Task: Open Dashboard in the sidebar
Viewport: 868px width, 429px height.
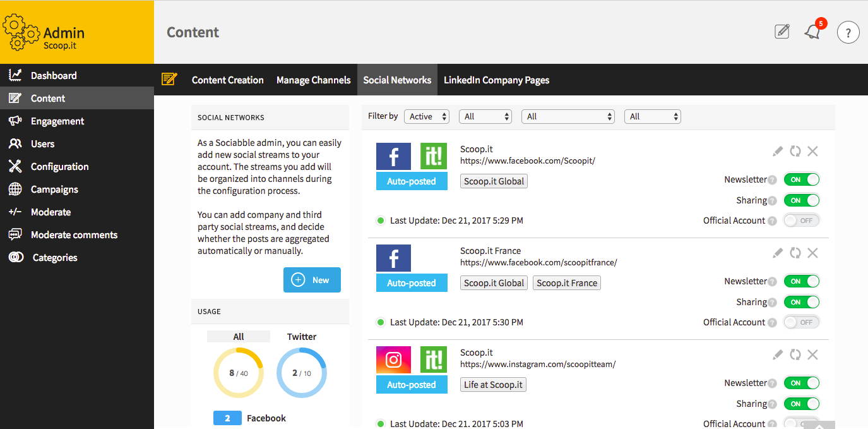Action: pos(77,75)
